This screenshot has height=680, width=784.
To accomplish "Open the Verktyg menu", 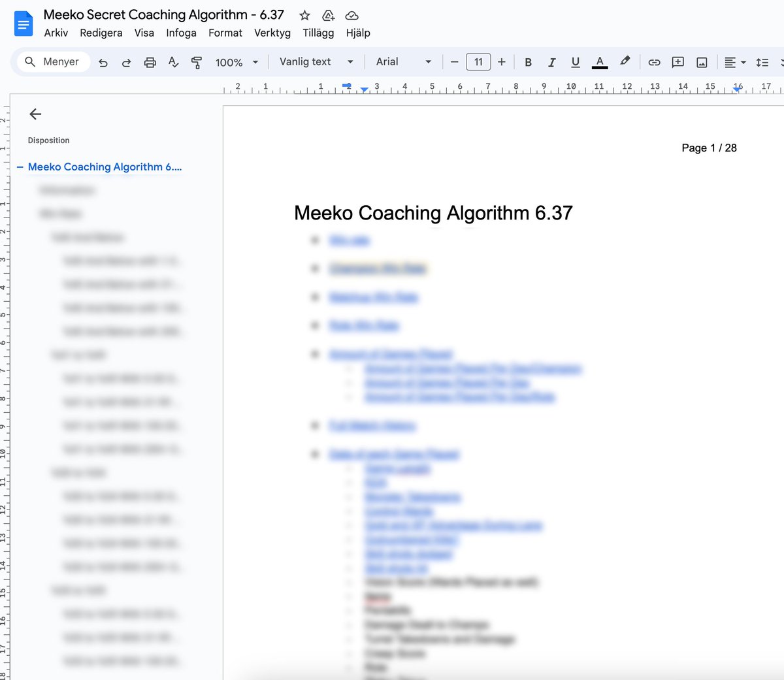I will 272,33.
